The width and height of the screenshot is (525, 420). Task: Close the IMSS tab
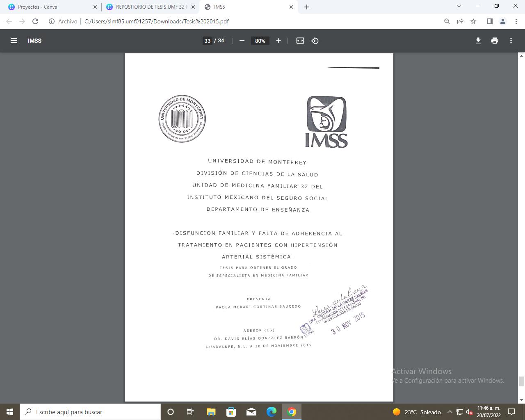click(x=291, y=7)
